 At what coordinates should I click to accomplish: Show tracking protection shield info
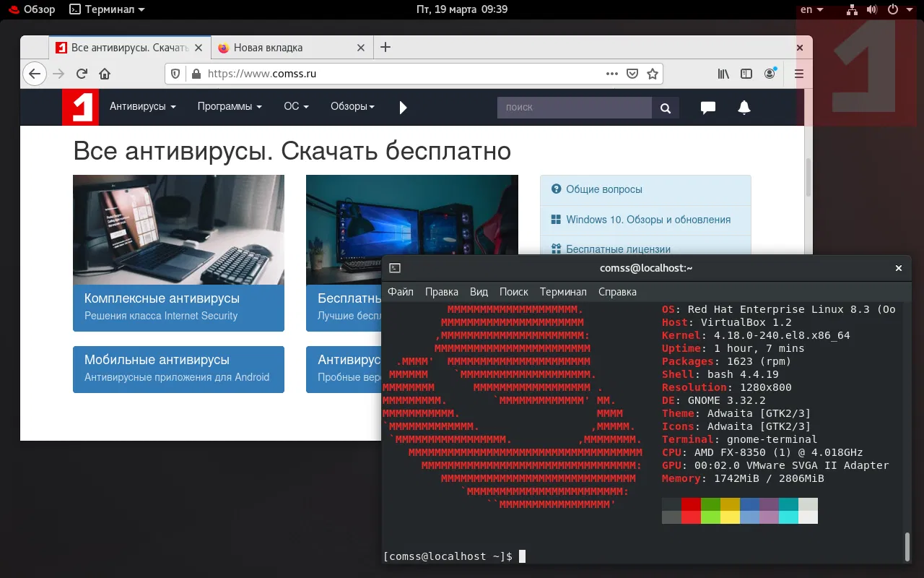(x=175, y=74)
